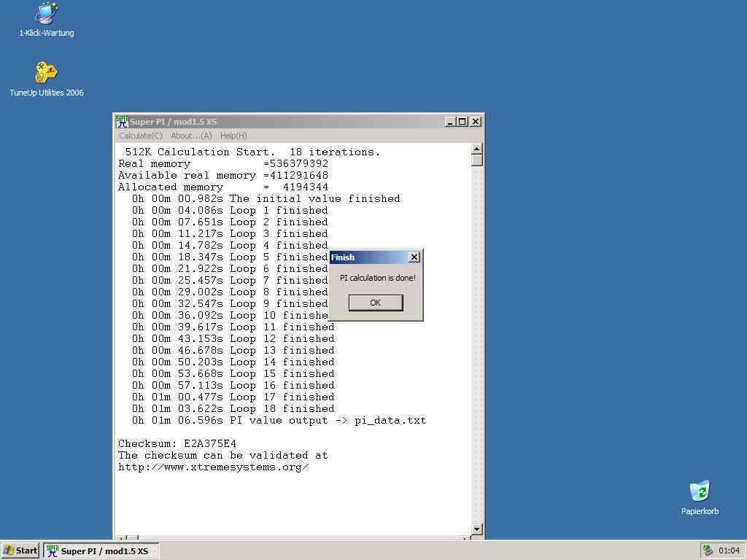Open the Help(H) menu

233,136
